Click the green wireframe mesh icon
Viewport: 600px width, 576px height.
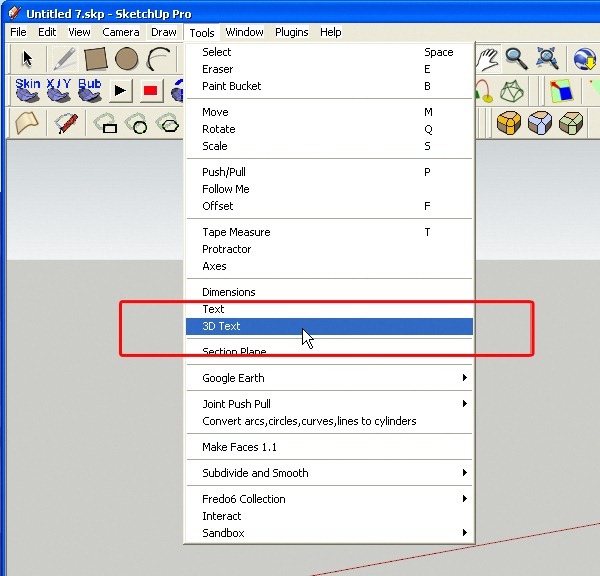click(512, 91)
